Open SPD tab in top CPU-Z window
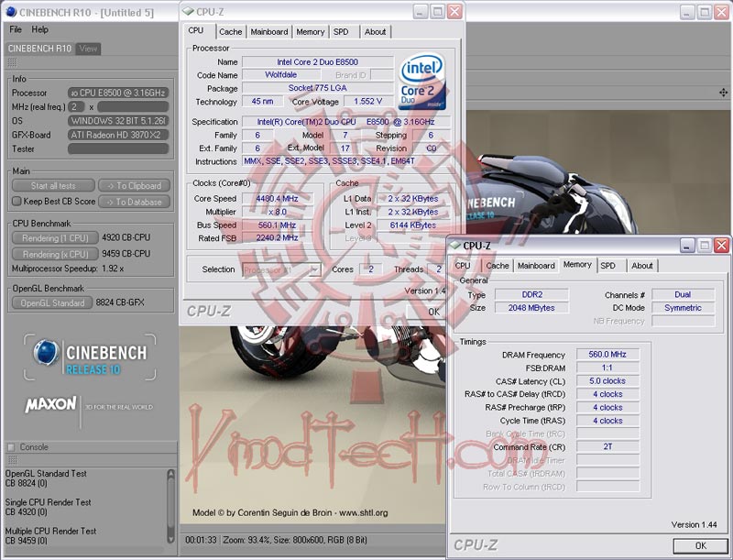Viewport: 733px width, 560px height. [x=341, y=32]
